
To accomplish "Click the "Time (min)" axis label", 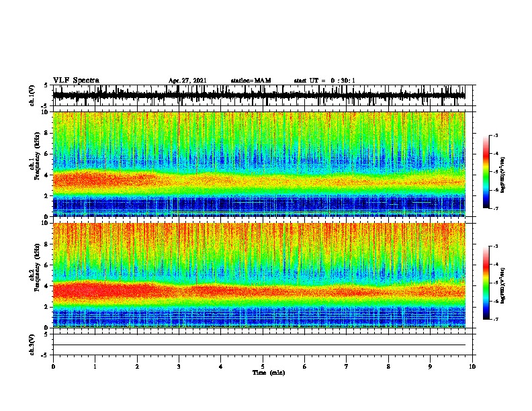I will [269, 373].
